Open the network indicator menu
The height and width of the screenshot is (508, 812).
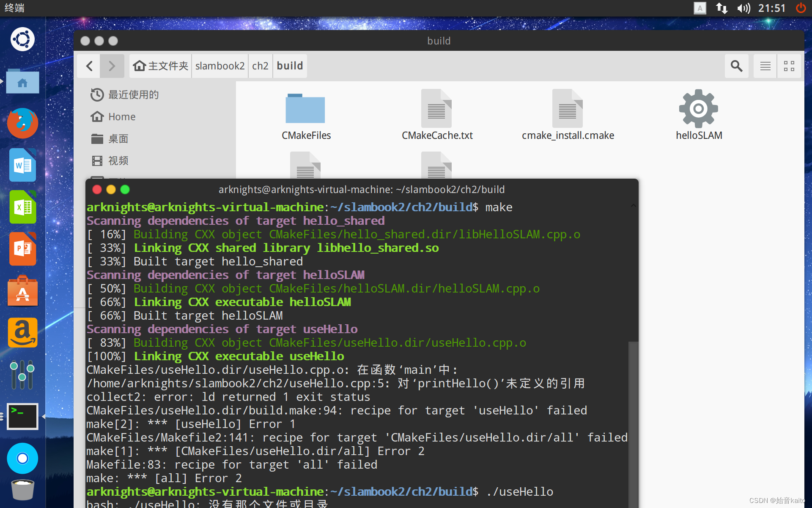(x=721, y=8)
